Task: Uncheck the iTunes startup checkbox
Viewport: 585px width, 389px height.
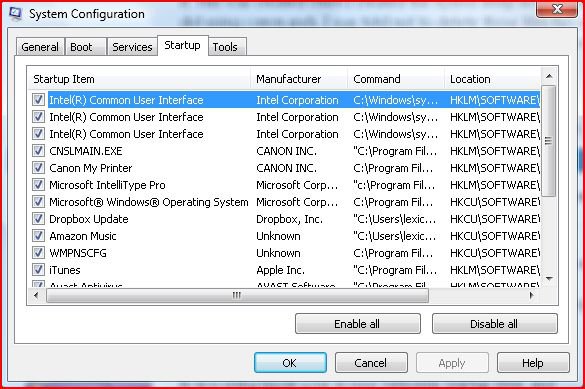Action: tap(38, 270)
